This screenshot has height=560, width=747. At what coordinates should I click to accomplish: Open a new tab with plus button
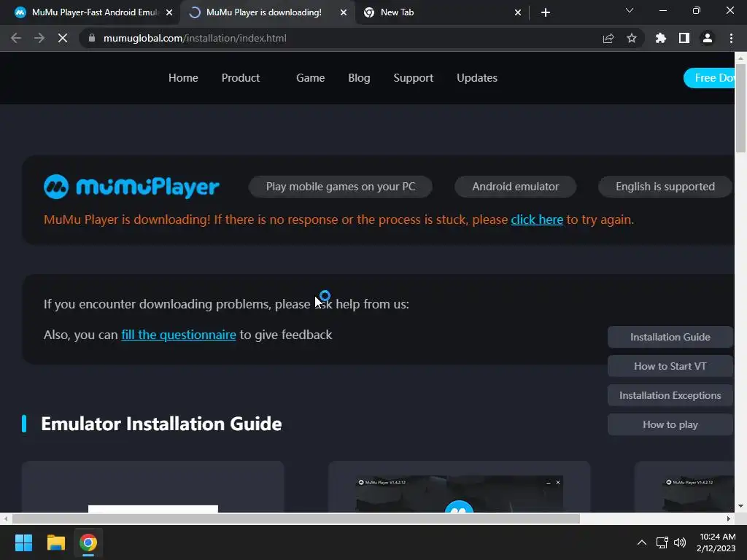(546, 12)
